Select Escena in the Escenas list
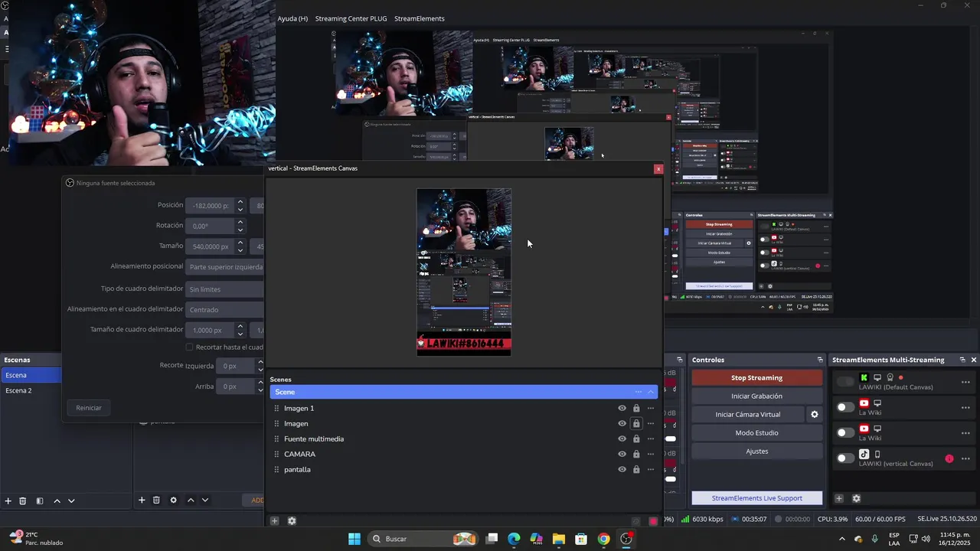980x551 pixels. 31,375
